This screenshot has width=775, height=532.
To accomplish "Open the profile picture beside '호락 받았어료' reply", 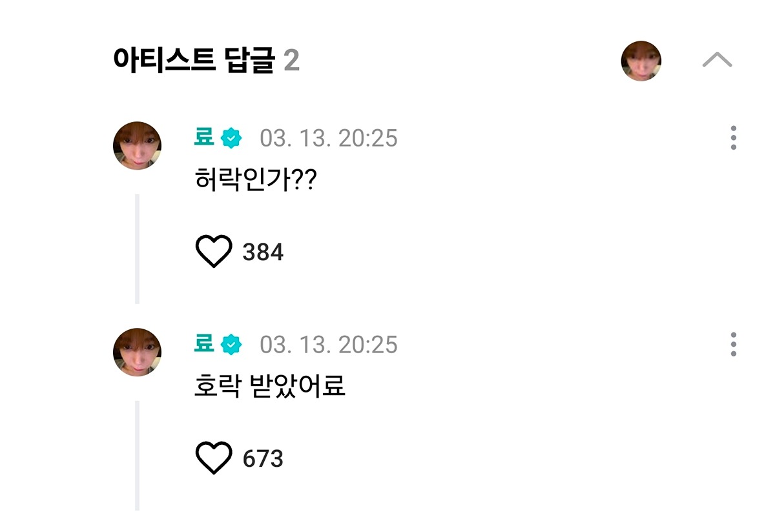I will point(137,351).
